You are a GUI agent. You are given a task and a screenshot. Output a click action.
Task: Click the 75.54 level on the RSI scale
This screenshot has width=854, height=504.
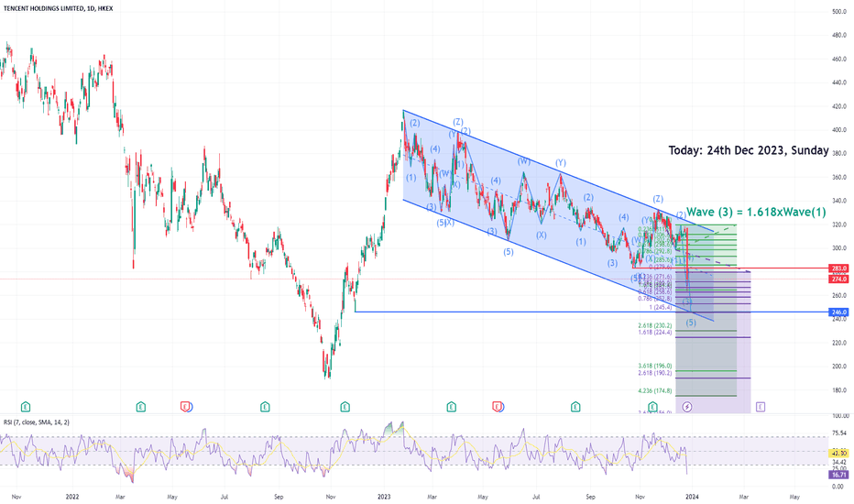pyautogui.click(x=839, y=434)
